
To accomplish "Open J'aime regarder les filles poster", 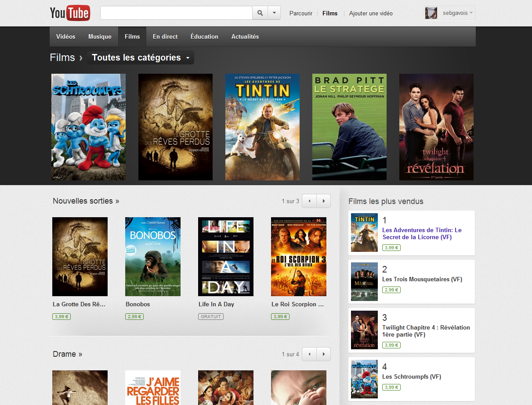I will (153, 387).
